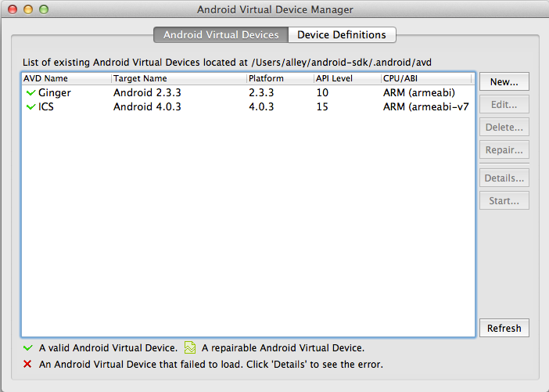
Task: Click ARM (armeabi) CPU cell
Action: [x=419, y=92]
